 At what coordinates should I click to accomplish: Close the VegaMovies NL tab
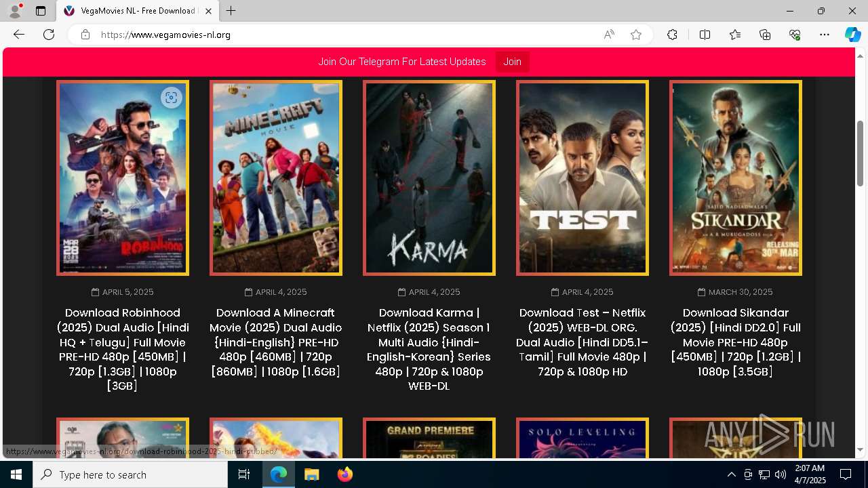tap(208, 11)
